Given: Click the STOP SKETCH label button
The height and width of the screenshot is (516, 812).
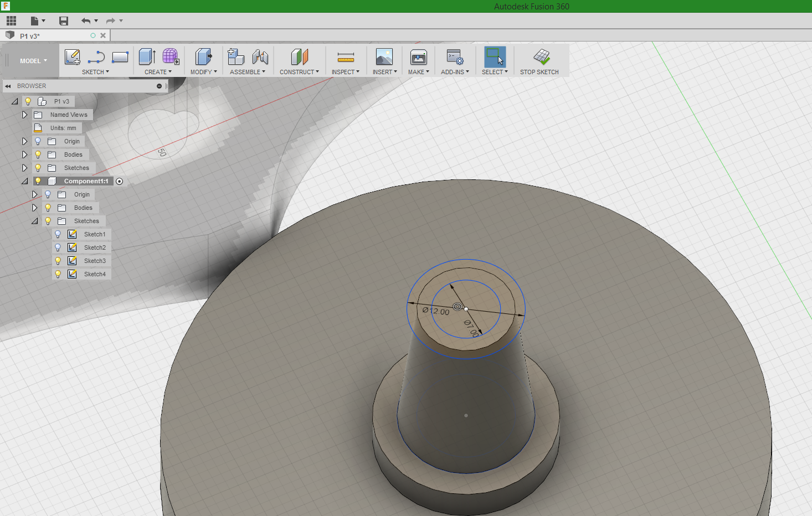Looking at the screenshot, I should click(539, 72).
